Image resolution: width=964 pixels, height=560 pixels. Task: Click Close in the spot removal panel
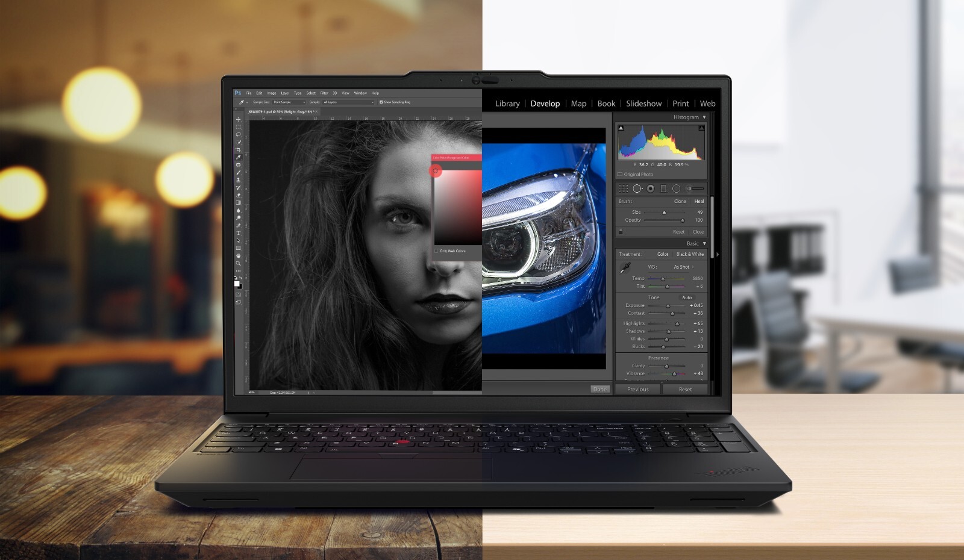(698, 232)
